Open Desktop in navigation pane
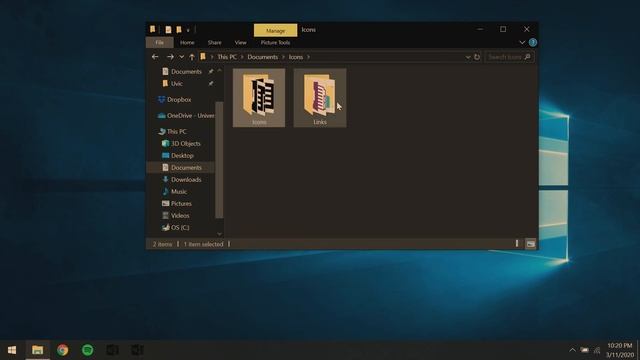 coord(182,156)
